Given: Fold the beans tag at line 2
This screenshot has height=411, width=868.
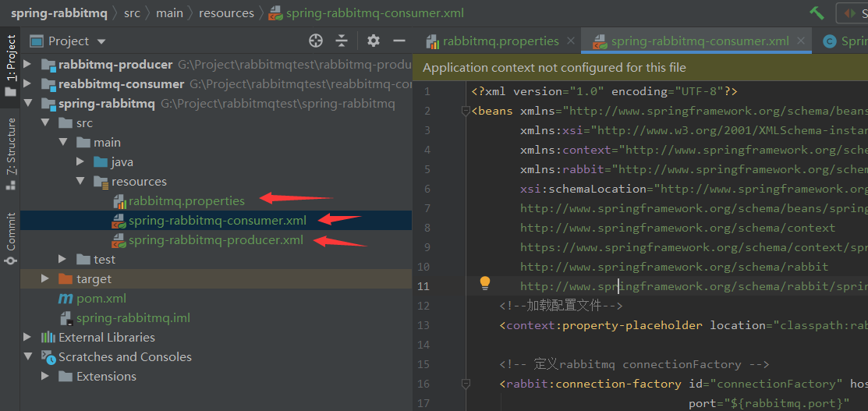Looking at the screenshot, I should 466,111.
